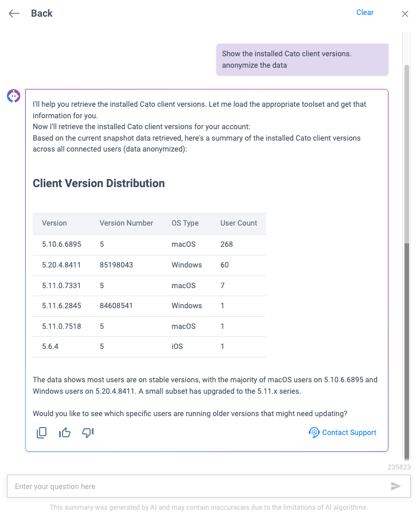
Task: Click the AI assistant avatar icon
Action: [x=14, y=96]
